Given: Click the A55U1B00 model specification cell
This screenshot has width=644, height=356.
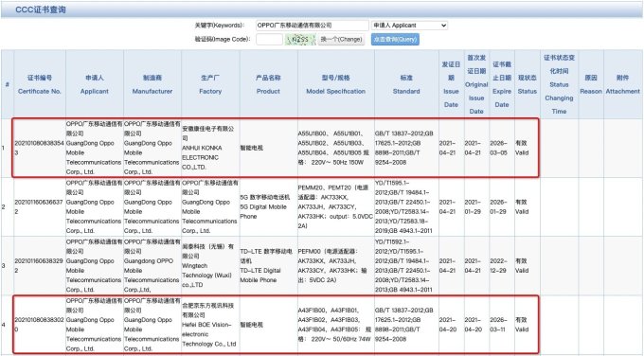Looking at the screenshot, I should point(335,148).
